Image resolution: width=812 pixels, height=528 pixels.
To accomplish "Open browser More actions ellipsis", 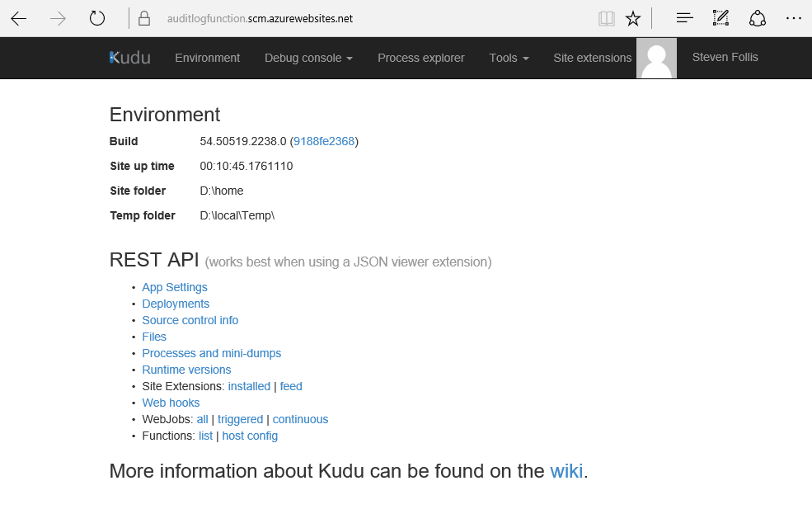I will [x=793, y=18].
